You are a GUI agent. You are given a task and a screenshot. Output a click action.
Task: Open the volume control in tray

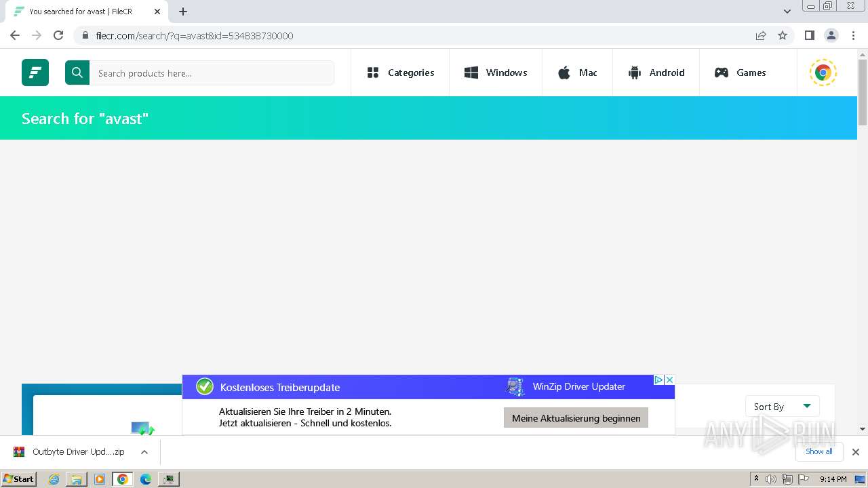point(771,479)
